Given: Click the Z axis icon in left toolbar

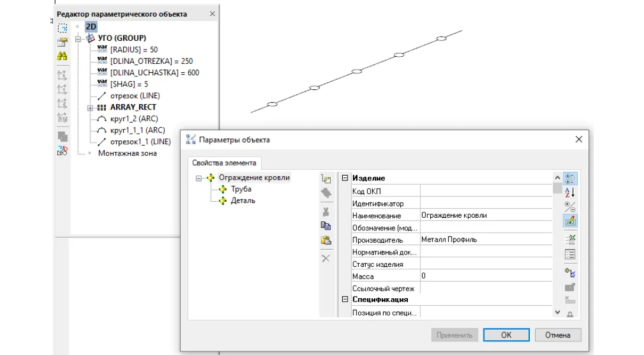Looking at the screenshot, I should [x=62, y=103].
